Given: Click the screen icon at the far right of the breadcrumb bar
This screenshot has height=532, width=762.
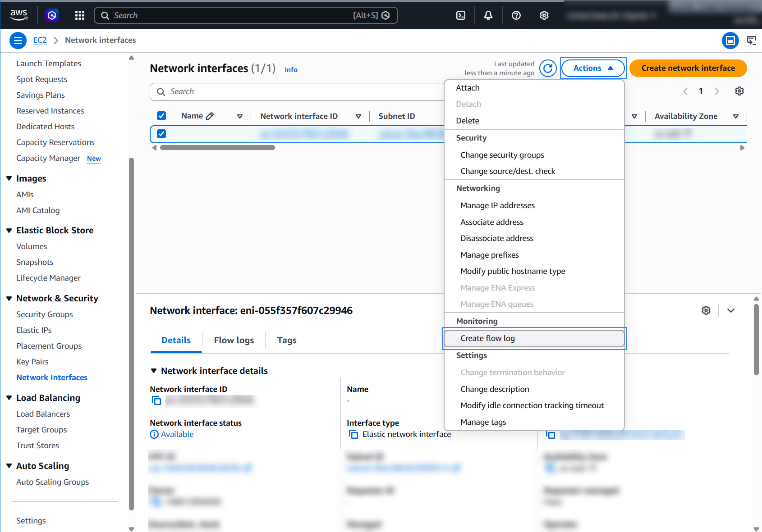Looking at the screenshot, I should point(752,41).
